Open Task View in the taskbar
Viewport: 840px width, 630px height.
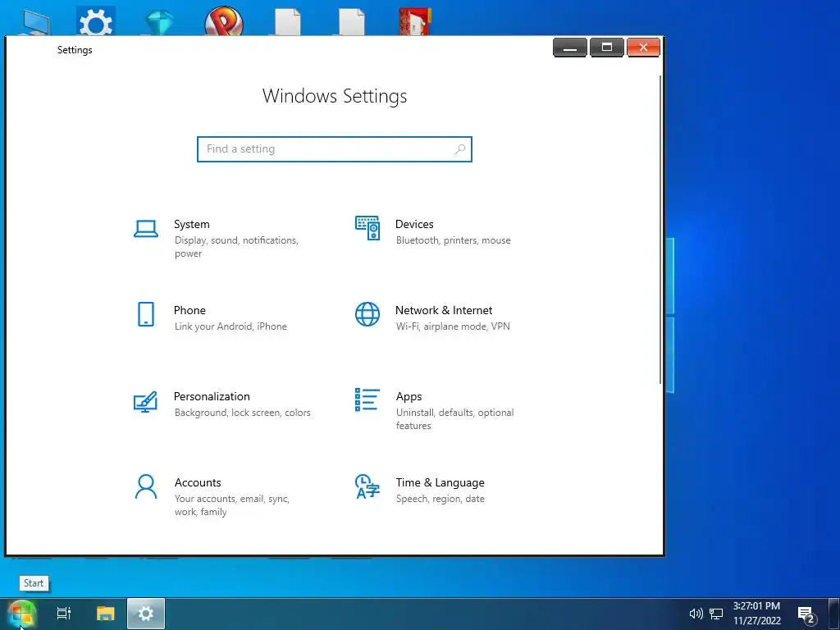coord(64,614)
